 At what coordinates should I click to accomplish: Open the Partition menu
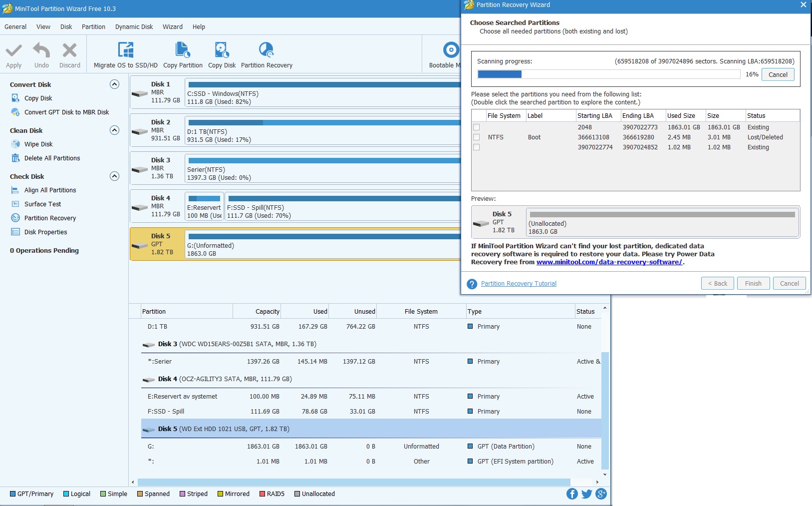click(93, 27)
